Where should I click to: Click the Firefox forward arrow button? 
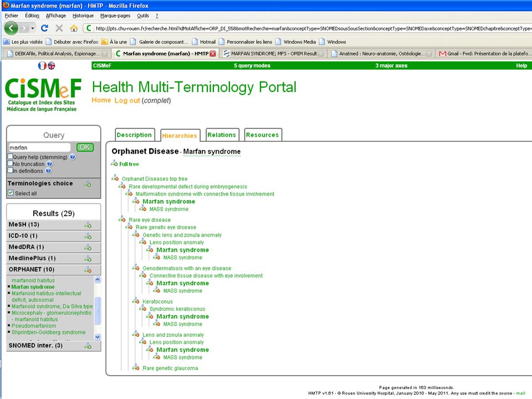coord(24,28)
